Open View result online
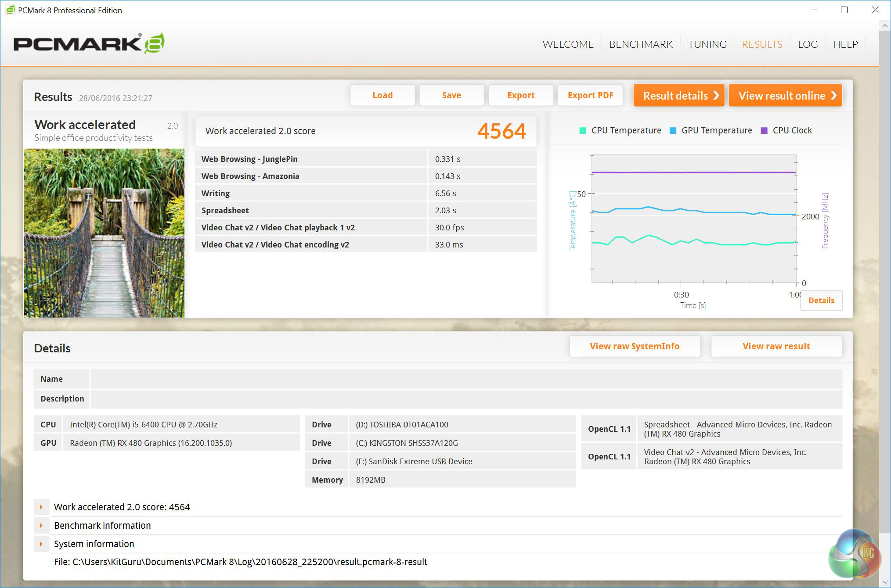The image size is (891, 588). click(785, 96)
